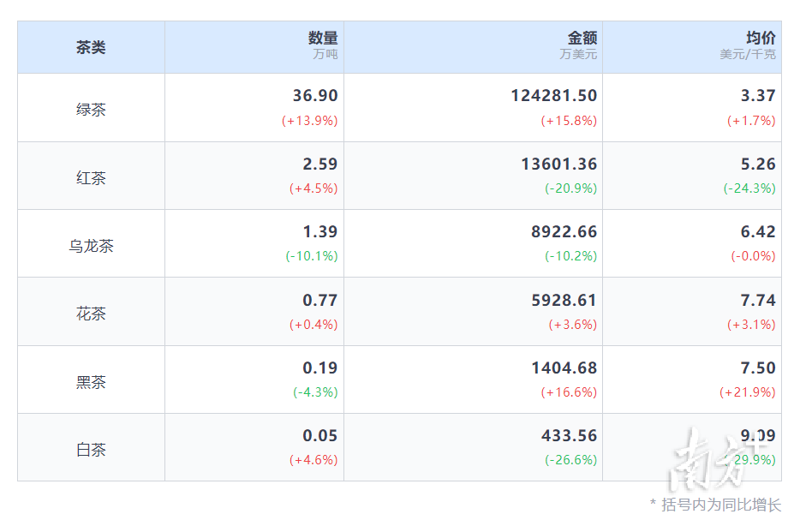Click the 白茶 amount value 433.56
This screenshot has height=532, width=806.
569,436
